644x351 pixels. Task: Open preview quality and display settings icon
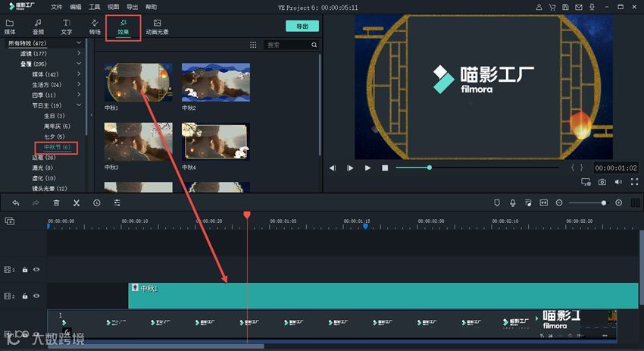(586, 182)
